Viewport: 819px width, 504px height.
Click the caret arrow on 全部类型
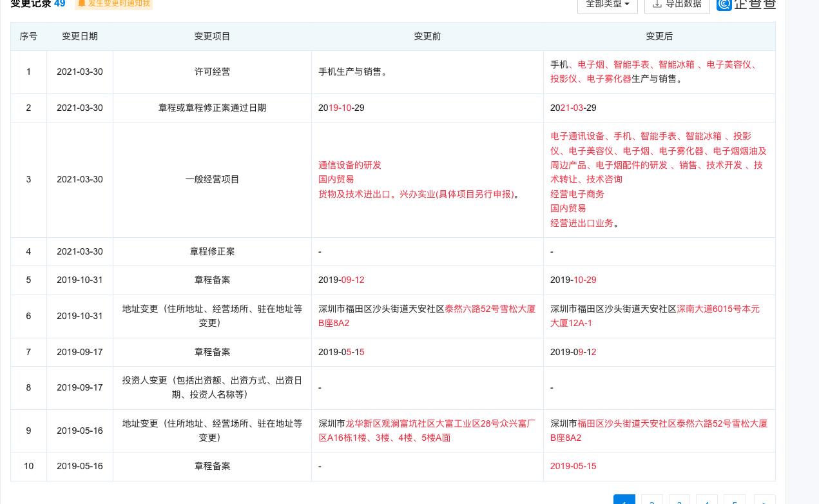626,3
